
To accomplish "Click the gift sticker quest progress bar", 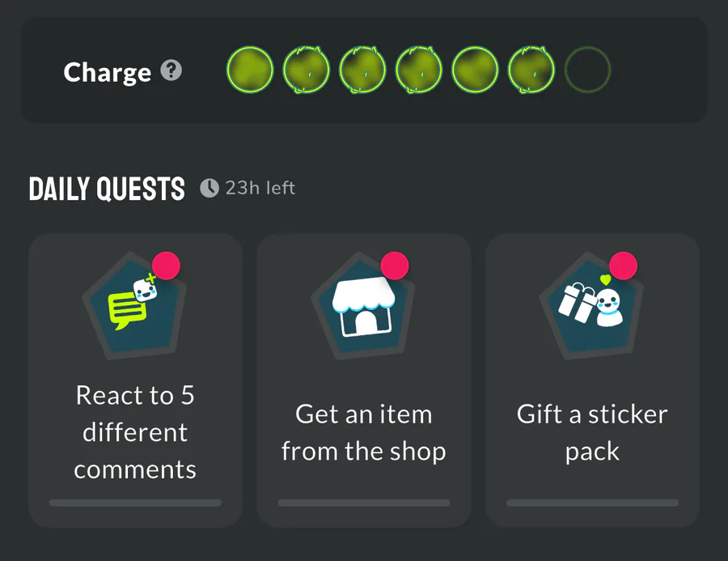I will point(592,503).
